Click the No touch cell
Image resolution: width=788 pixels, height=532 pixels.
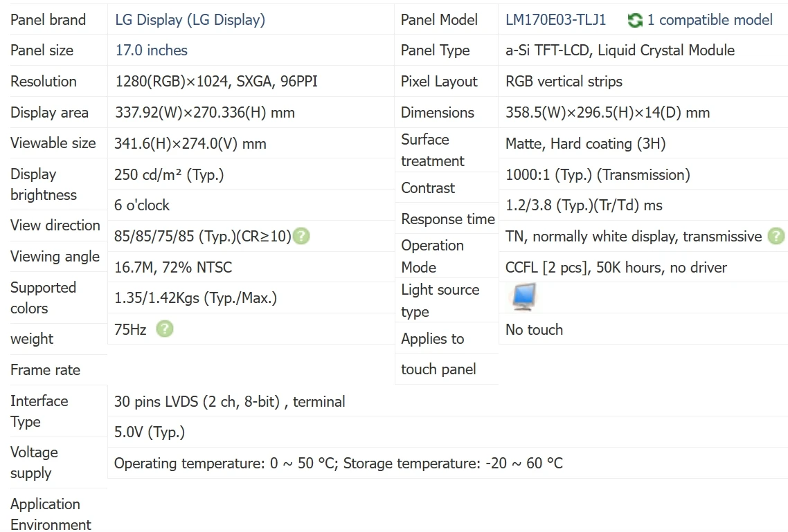[x=534, y=330]
